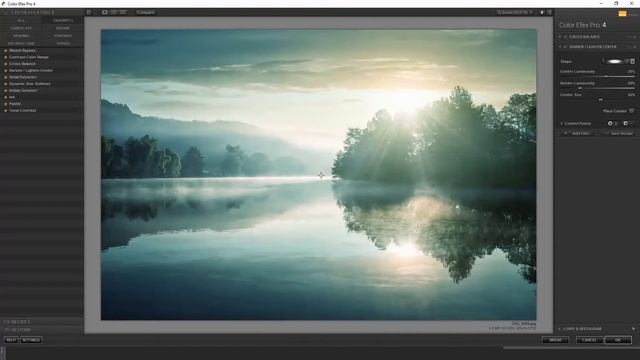Click the Place Center target icon
640x360 pixels.
(631, 111)
